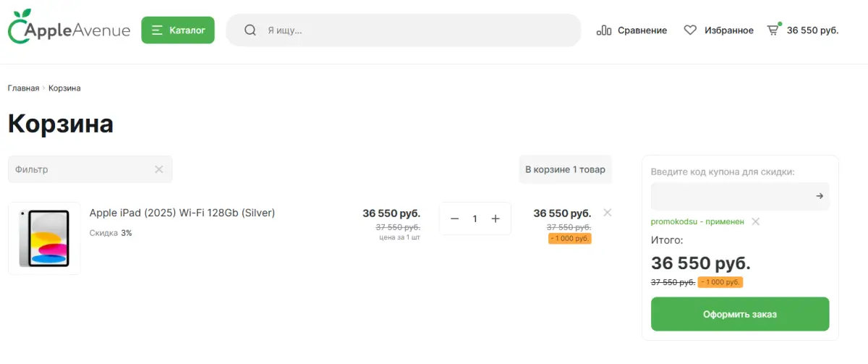This screenshot has height=364, width=868.
Task: Open the iPad product thumbnail
Action: pos(44,239)
